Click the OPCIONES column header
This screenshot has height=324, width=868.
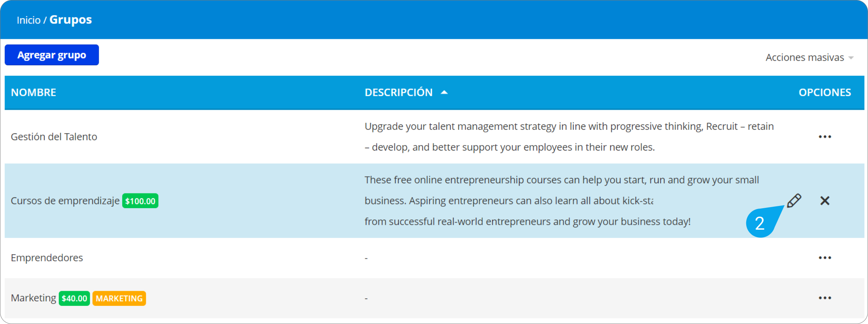[x=825, y=92]
